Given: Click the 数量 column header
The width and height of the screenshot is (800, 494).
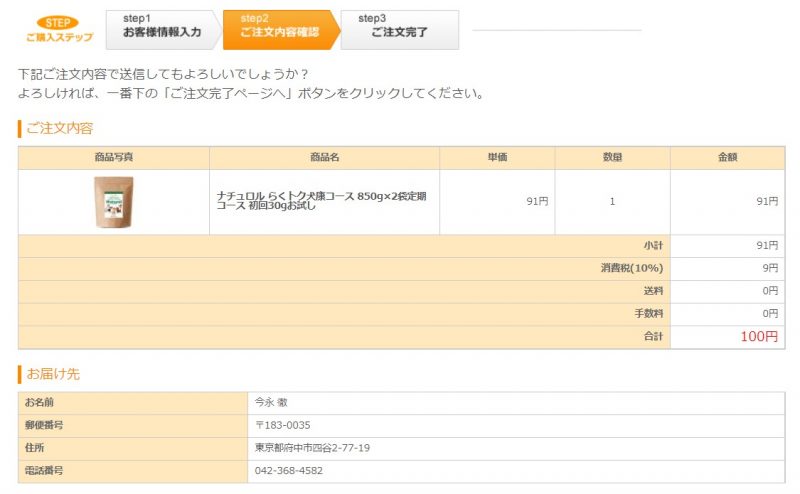Looking at the screenshot, I should tap(612, 158).
